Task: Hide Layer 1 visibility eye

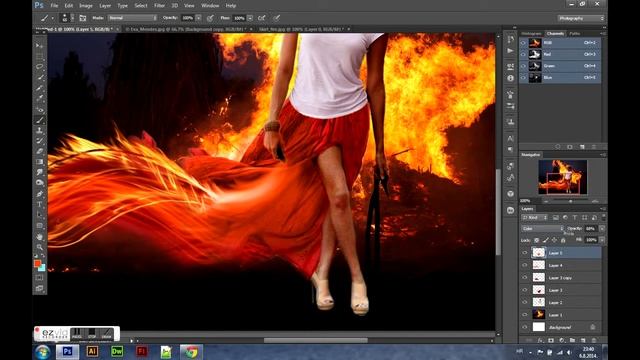Action: tap(524, 315)
